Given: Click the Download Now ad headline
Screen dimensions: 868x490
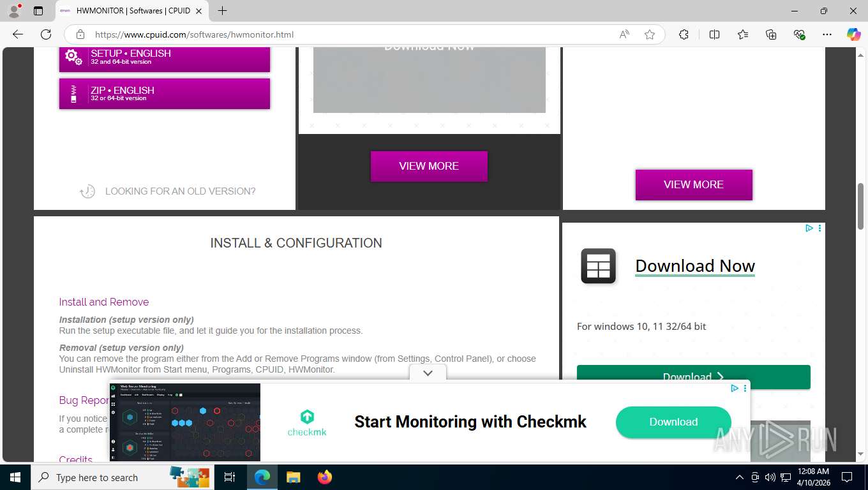Looking at the screenshot, I should click(x=695, y=266).
